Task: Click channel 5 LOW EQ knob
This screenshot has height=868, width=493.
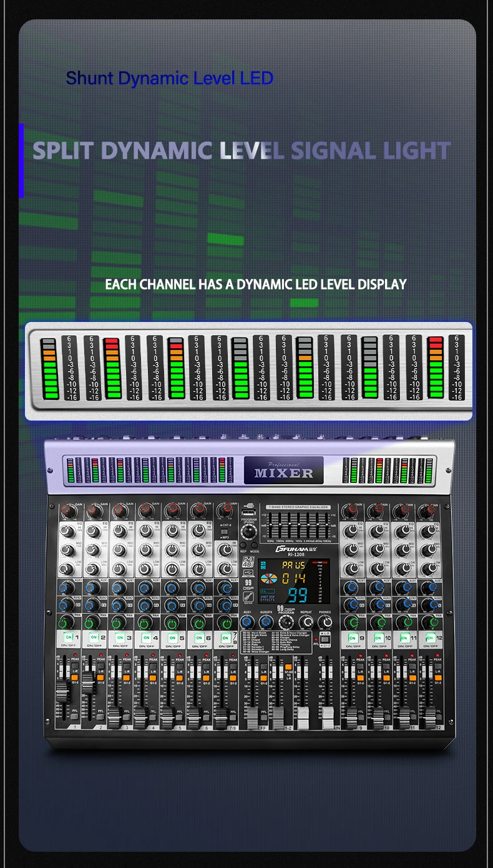Action: [x=172, y=569]
